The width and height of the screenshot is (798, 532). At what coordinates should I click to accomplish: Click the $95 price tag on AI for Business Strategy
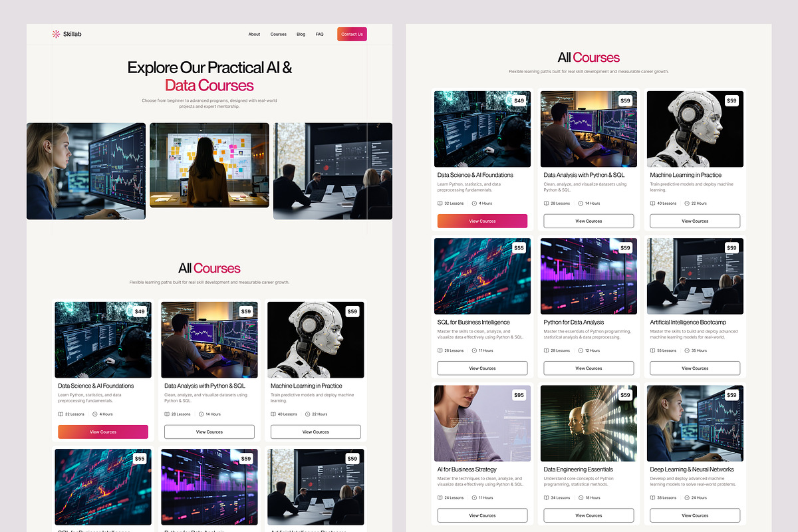pos(519,395)
